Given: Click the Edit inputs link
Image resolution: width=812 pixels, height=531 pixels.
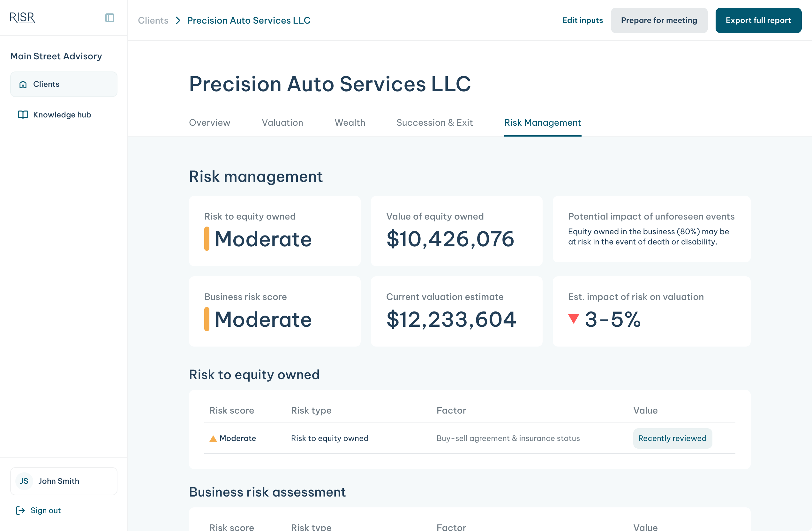Looking at the screenshot, I should pos(583,20).
